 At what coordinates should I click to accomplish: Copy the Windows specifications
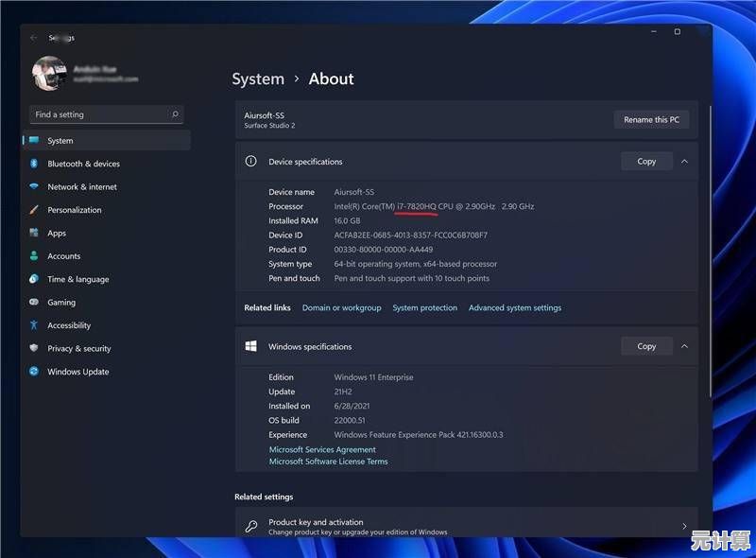click(646, 346)
